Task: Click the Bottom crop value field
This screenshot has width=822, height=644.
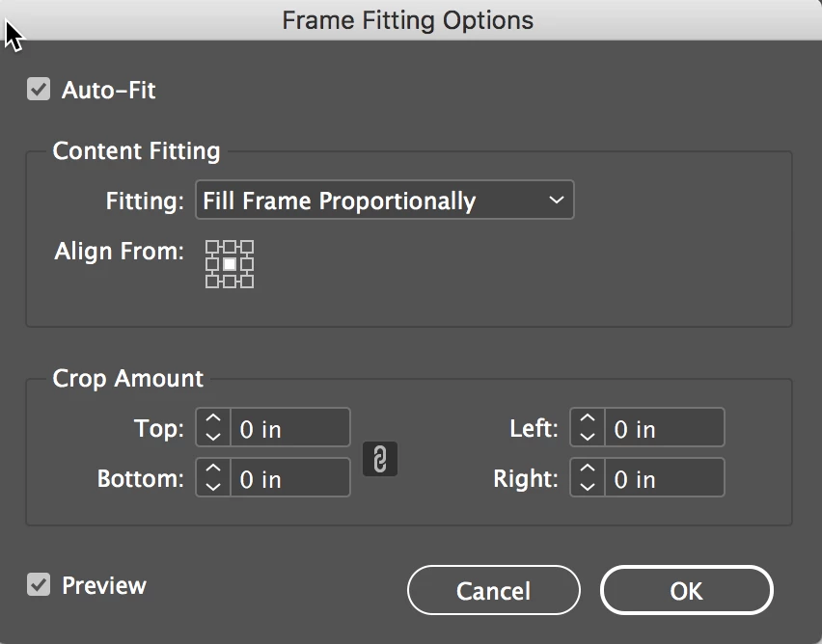Action: pyautogui.click(x=289, y=479)
